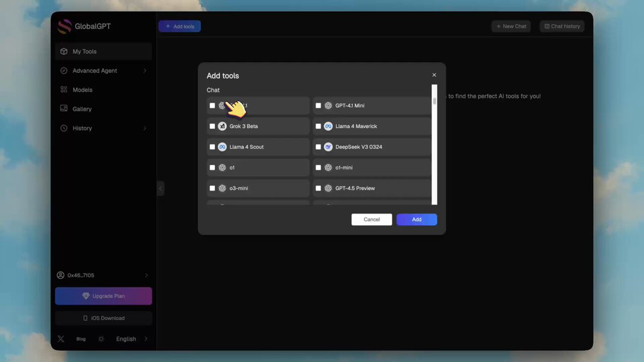Click the Gallery image icon in sidebar
The height and width of the screenshot is (362, 644).
[64, 109]
